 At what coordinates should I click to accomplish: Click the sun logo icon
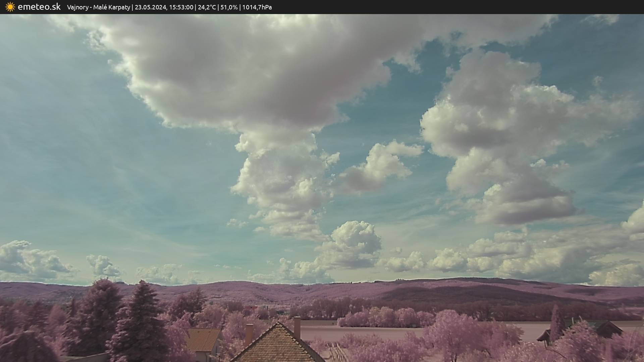(10, 7)
